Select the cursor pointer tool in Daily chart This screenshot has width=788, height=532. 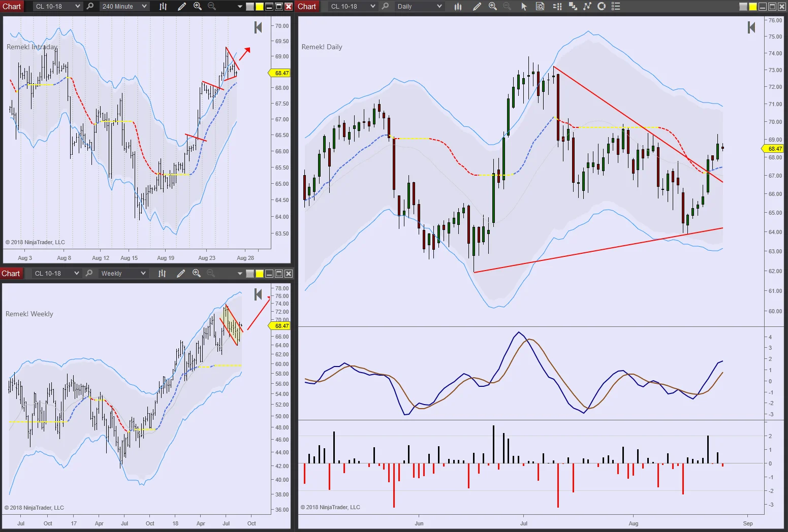pos(524,7)
